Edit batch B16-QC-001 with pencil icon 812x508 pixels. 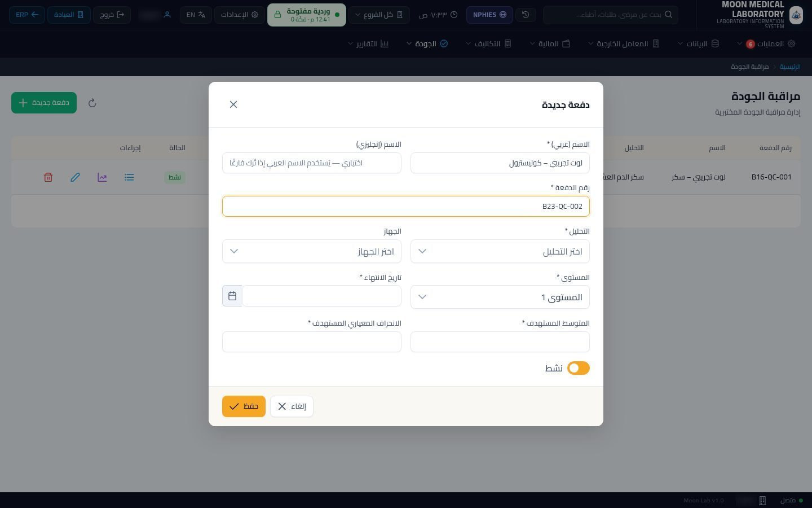pyautogui.click(x=75, y=177)
